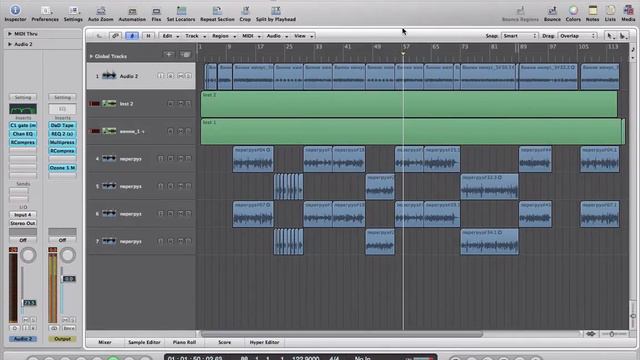Toggle mute on the Audio 2 track

[x=180, y=76]
